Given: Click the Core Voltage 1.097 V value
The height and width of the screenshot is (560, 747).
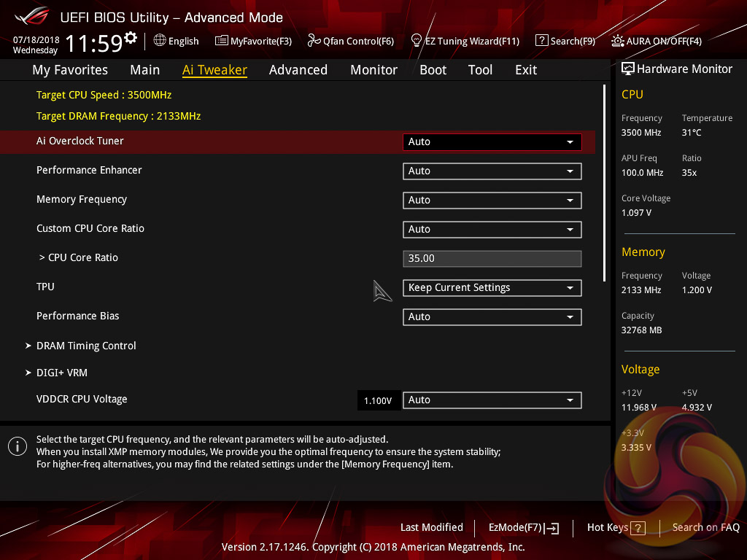Looking at the screenshot, I should point(636,213).
